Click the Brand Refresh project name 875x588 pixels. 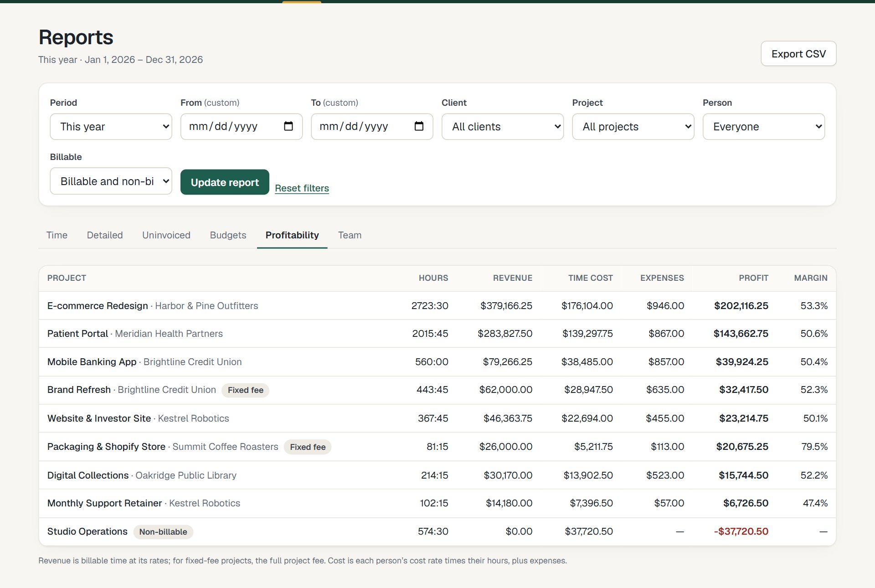tap(79, 390)
